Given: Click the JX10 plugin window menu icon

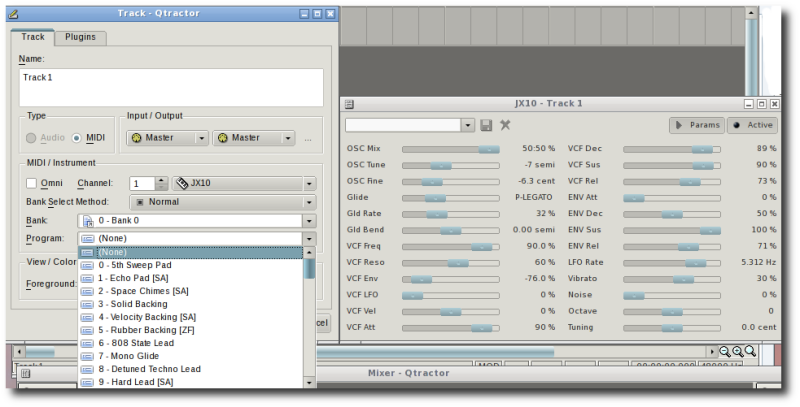Looking at the screenshot, I should tap(348, 103).
